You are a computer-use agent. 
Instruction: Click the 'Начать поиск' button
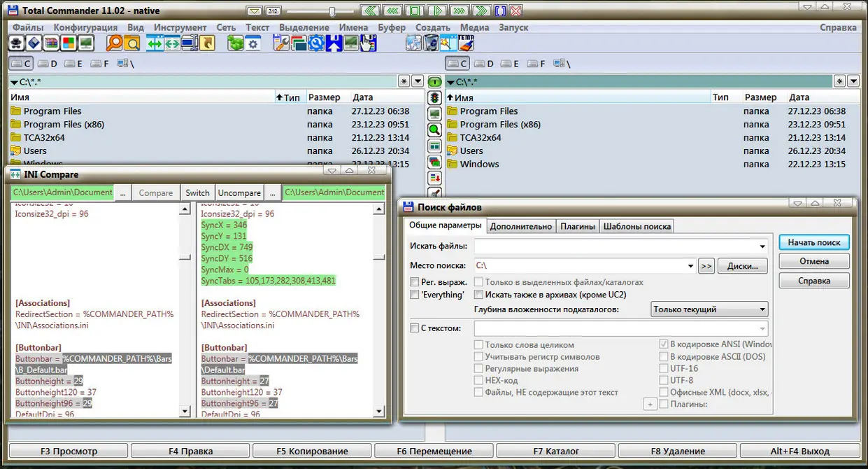click(x=814, y=242)
